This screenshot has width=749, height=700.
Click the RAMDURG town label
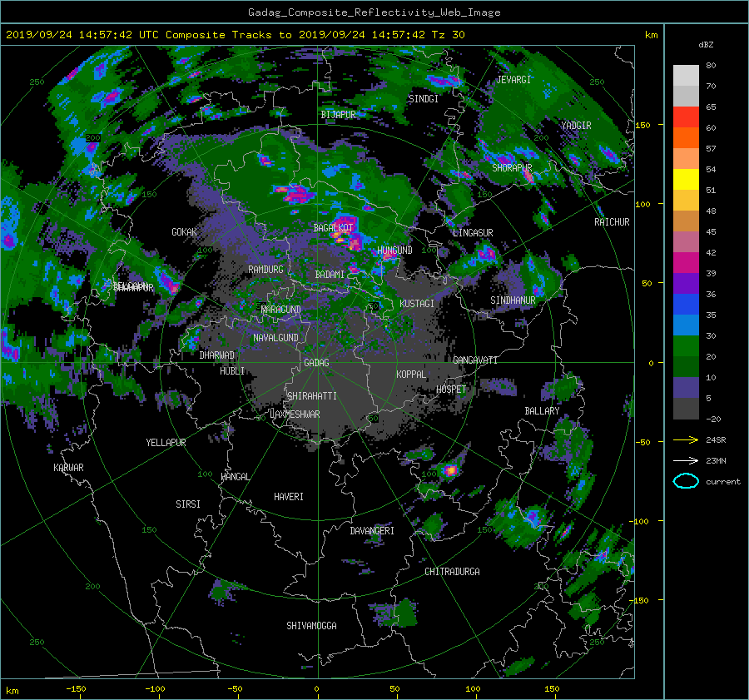click(265, 270)
